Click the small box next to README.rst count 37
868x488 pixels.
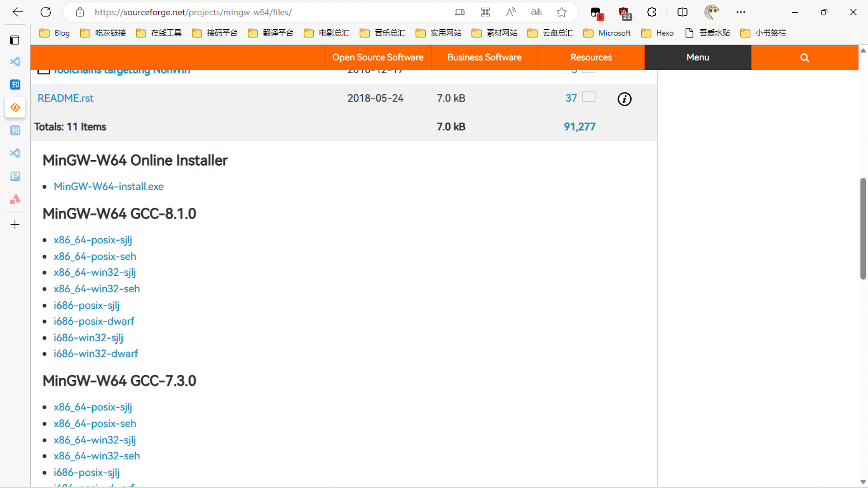coord(589,97)
